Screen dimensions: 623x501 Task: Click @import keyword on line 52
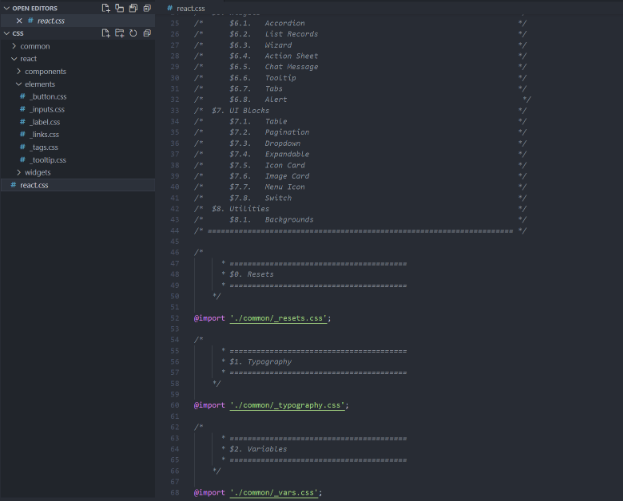click(209, 318)
